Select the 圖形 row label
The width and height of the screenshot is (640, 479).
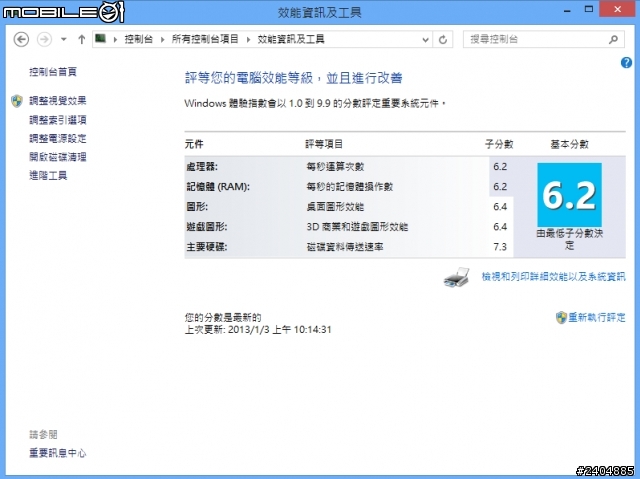[197, 206]
